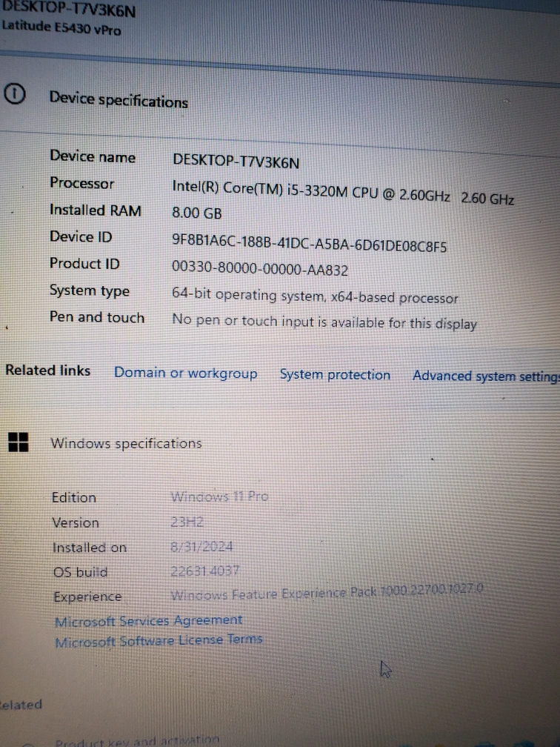Click the Product ID label
Screen dimensions: 560x747
(x=84, y=264)
